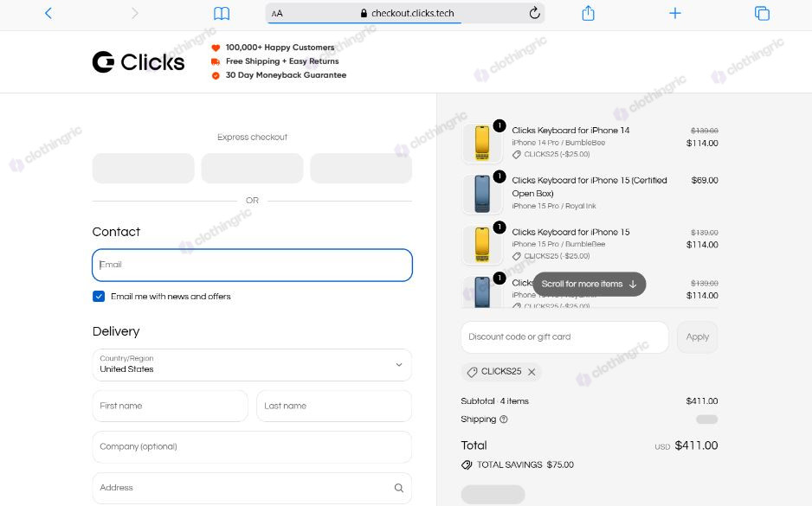Reload the page with the refresh icon

pyautogui.click(x=535, y=13)
